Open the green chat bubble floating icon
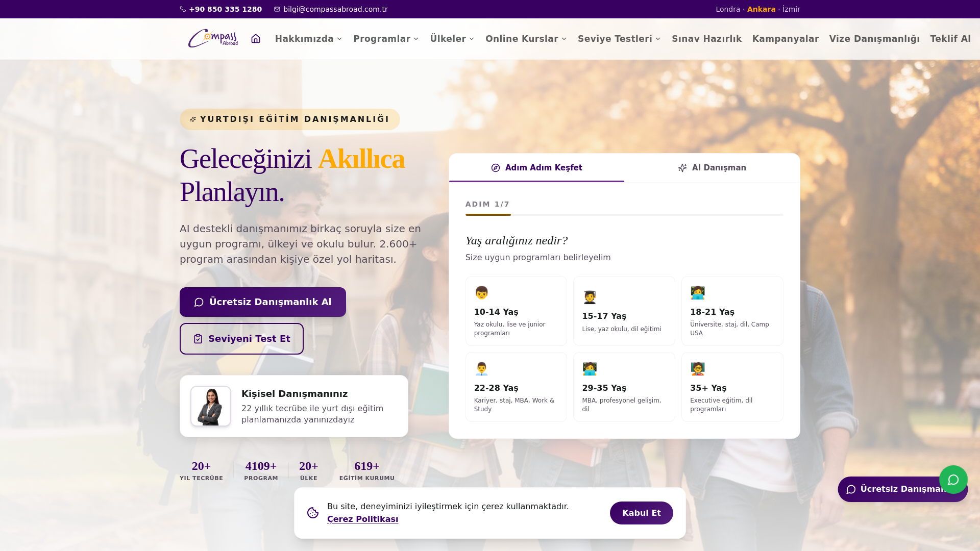980x551 pixels. tap(953, 480)
